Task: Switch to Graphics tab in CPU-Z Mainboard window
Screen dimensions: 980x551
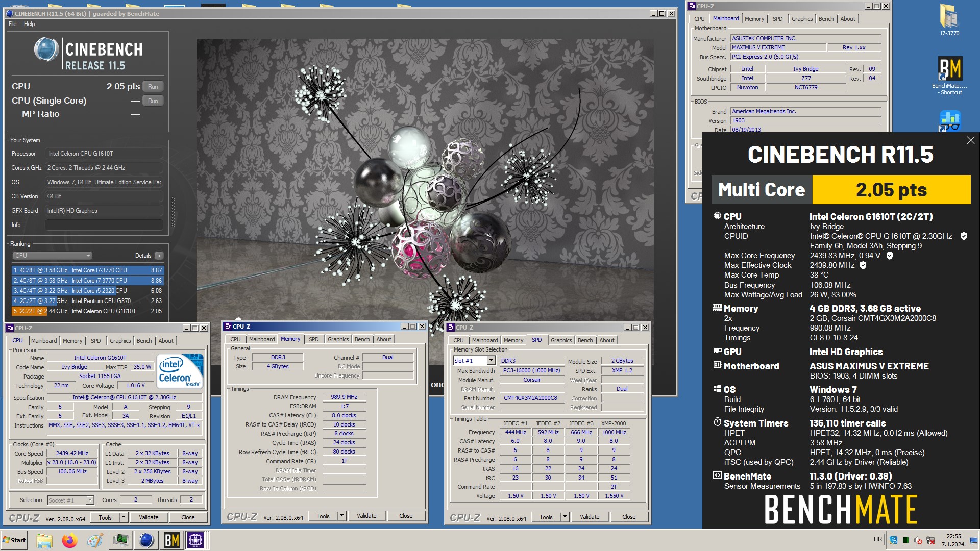Action: click(802, 19)
